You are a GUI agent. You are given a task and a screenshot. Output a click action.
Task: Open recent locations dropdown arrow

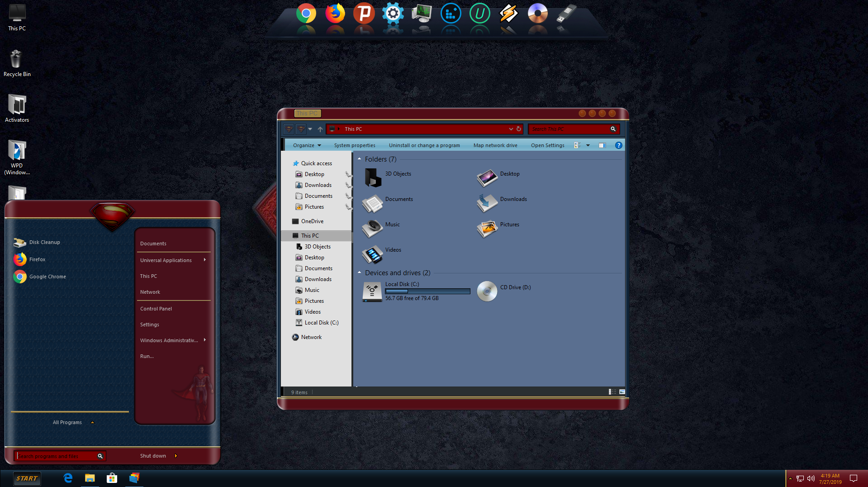(x=310, y=129)
